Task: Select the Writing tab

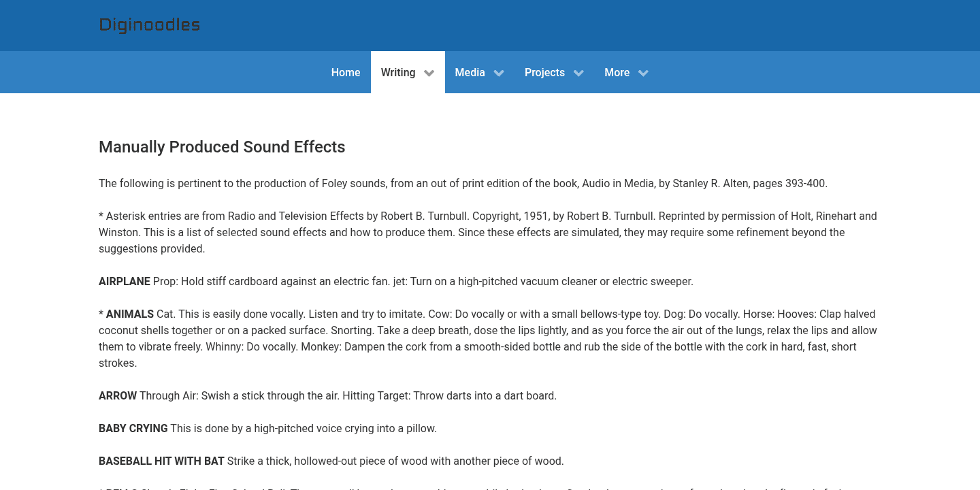Action: (x=398, y=72)
